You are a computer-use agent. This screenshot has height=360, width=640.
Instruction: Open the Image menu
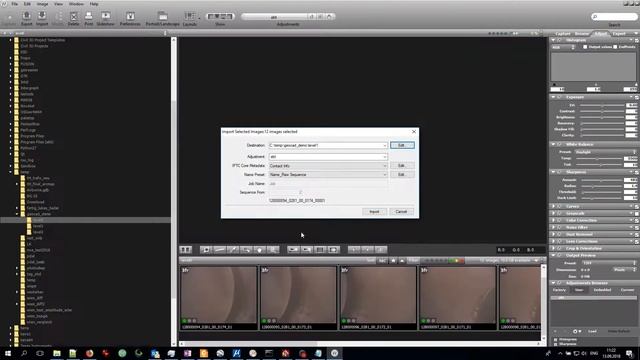pos(42,4)
